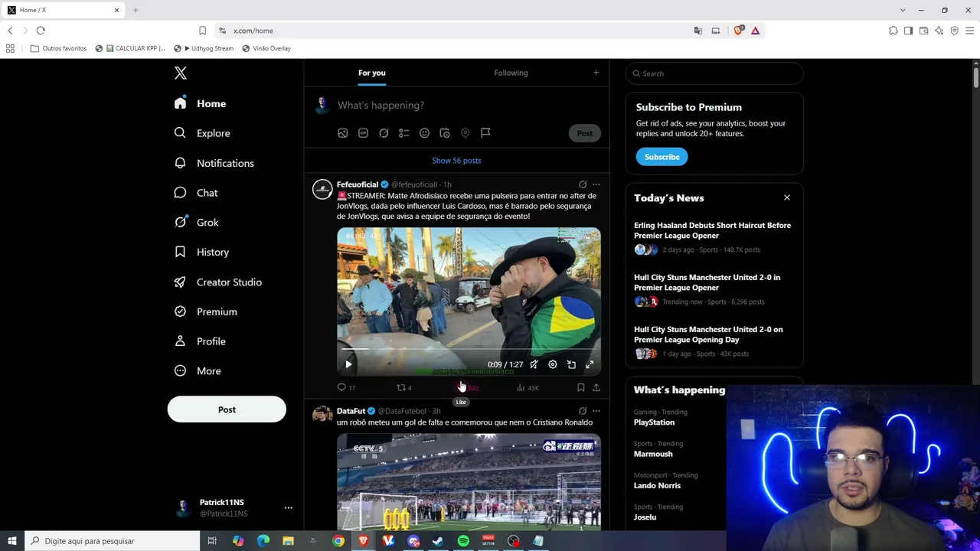Add a new timeline tab with plus
Screen dimensions: 980x551
pyautogui.click(x=596, y=73)
